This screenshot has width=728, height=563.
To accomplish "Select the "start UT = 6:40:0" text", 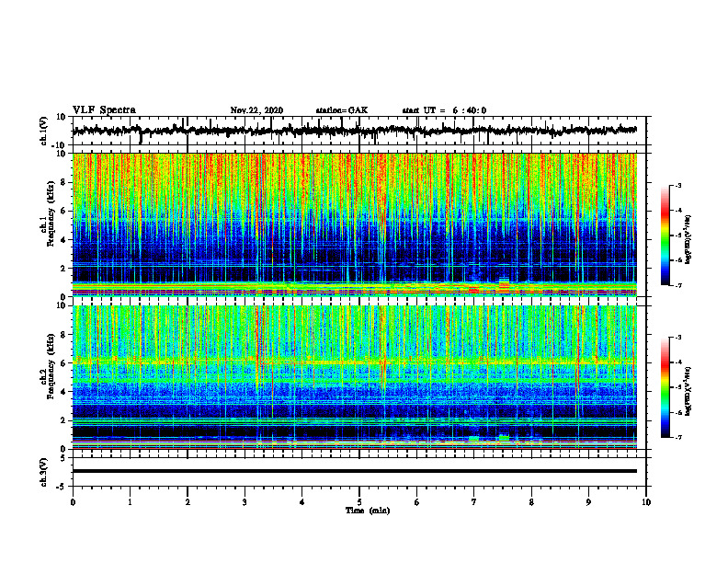I will pyautogui.click(x=444, y=110).
